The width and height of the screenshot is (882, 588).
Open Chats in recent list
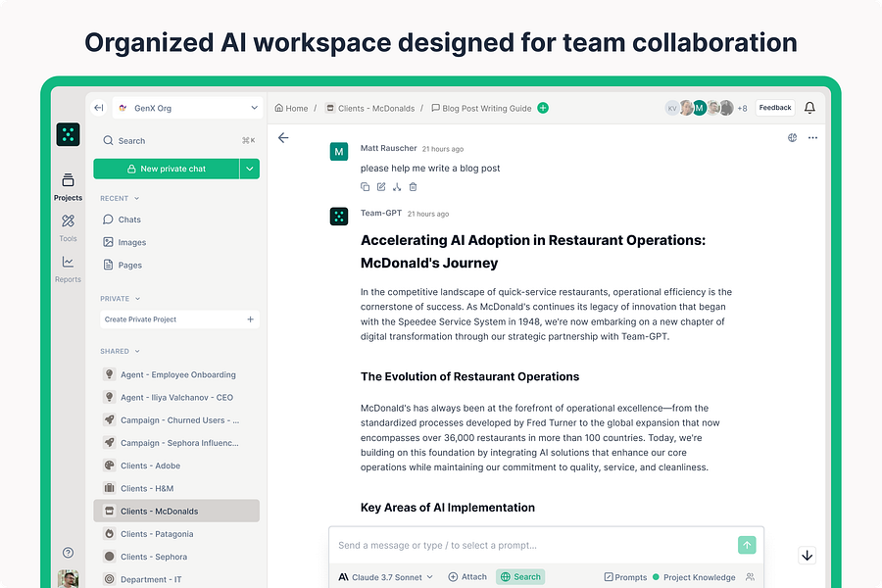coord(122,220)
